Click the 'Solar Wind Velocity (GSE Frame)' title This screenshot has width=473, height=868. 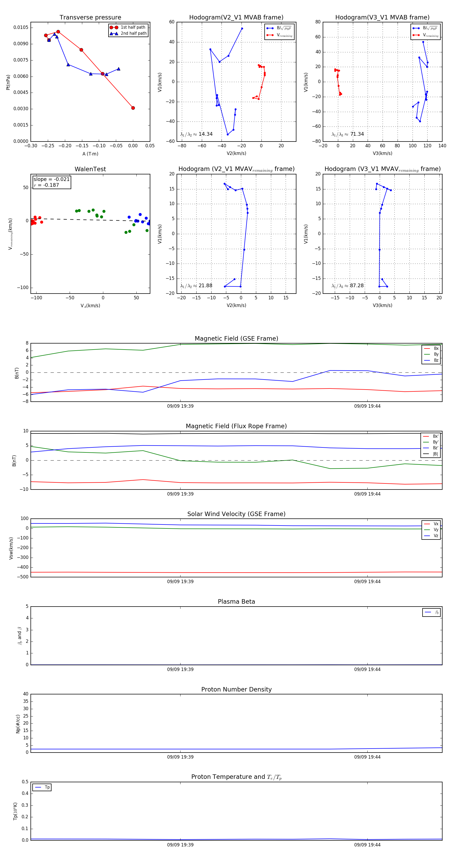click(x=236, y=514)
